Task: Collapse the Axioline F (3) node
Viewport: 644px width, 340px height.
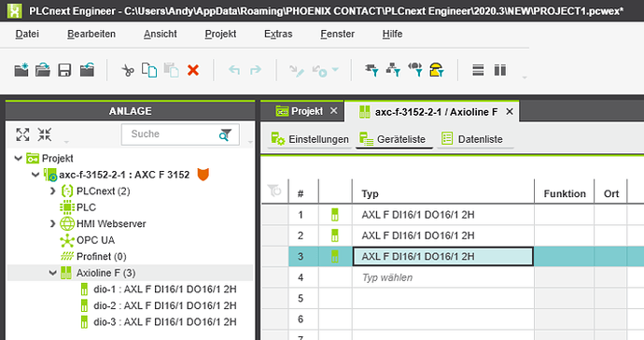Action: tap(53, 273)
